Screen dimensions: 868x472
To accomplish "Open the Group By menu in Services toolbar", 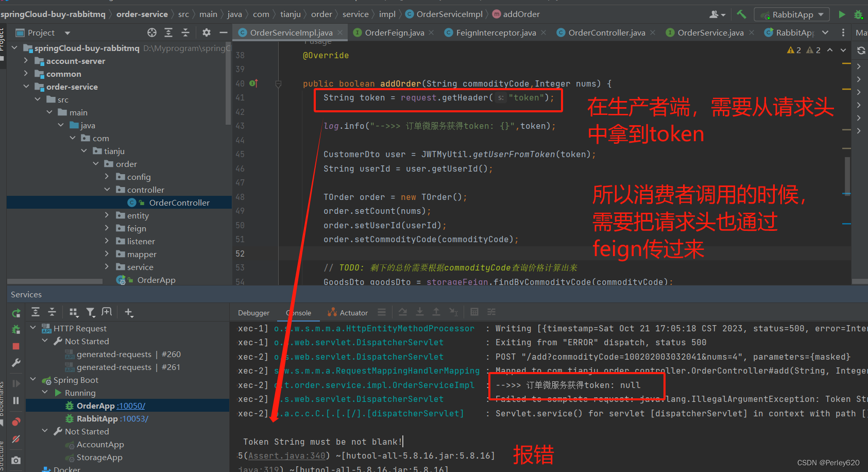I will pyautogui.click(x=74, y=312).
